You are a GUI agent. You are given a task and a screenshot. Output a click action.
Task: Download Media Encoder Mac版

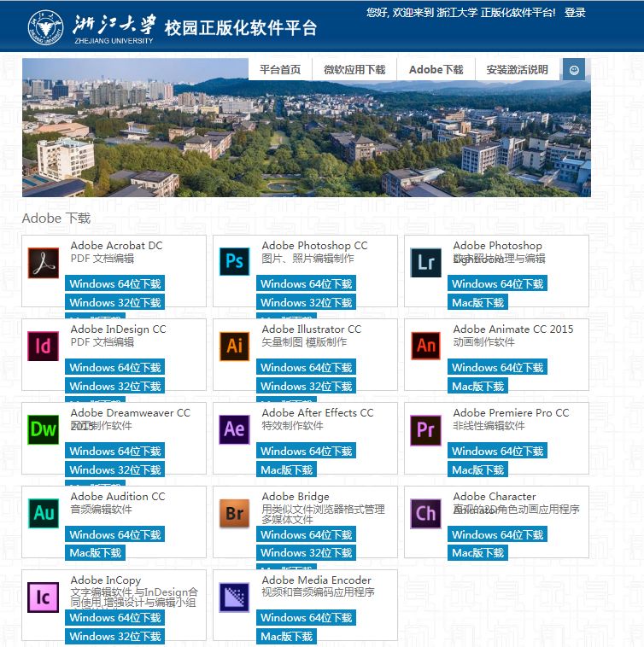[x=286, y=636]
